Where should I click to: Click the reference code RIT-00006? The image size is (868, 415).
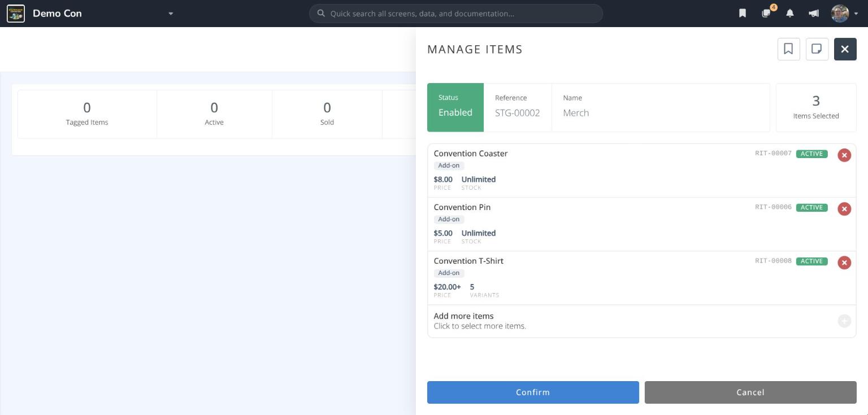773,207
